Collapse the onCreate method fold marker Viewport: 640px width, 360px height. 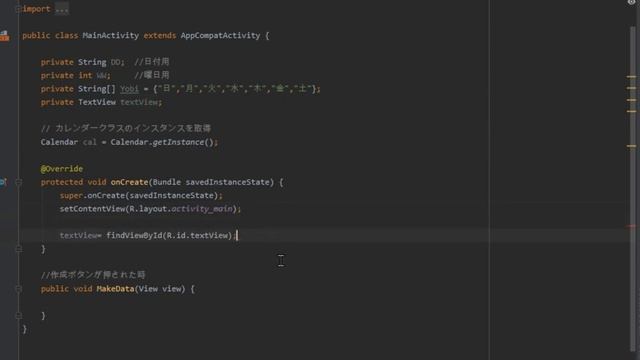click(x=18, y=182)
